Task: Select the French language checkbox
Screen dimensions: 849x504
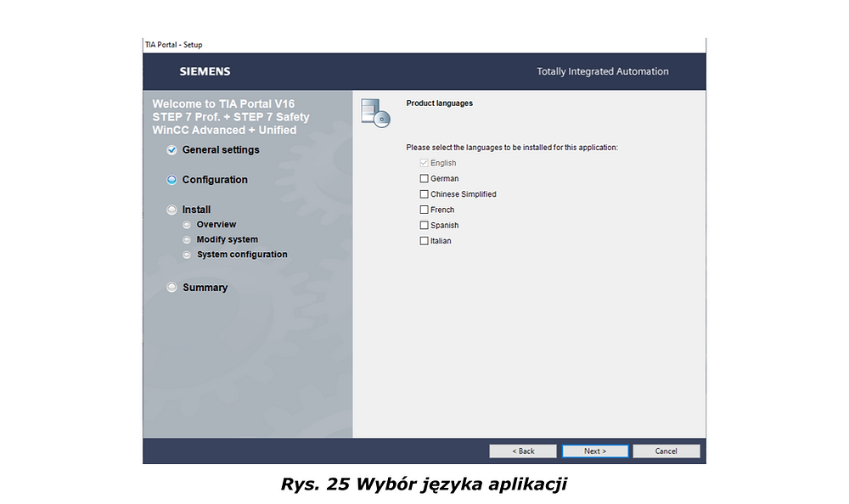Action: pyautogui.click(x=424, y=210)
